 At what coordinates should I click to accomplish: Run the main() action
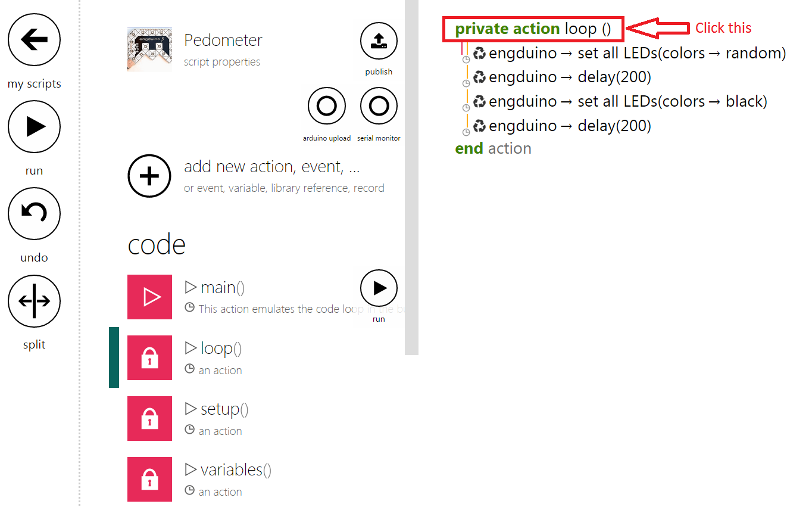[x=379, y=288]
